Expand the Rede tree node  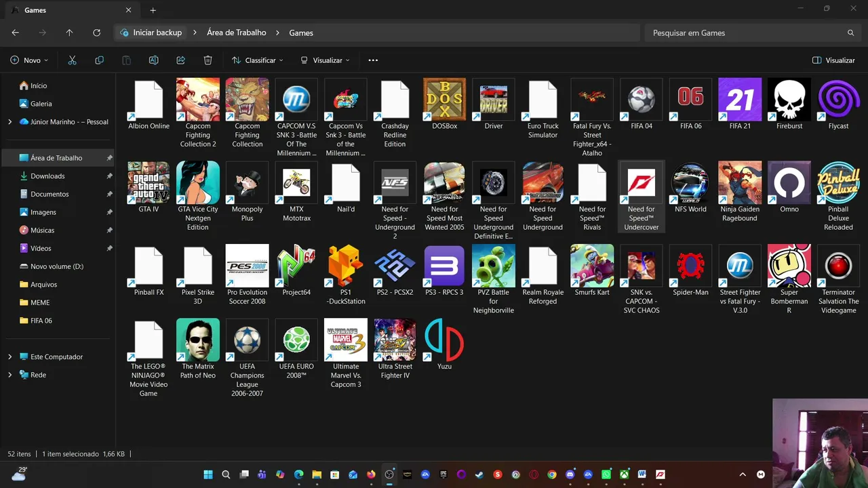point(9,375)
